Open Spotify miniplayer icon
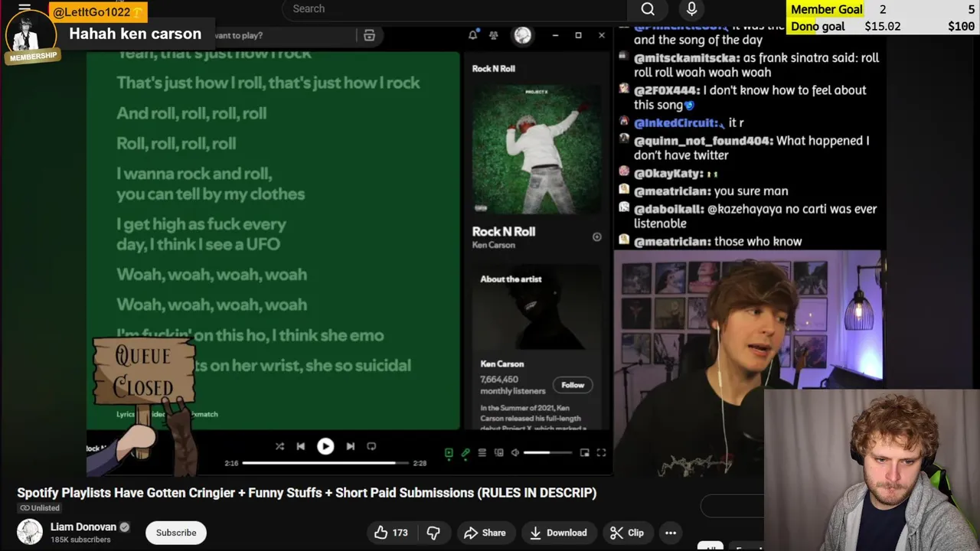 point(585,453)
